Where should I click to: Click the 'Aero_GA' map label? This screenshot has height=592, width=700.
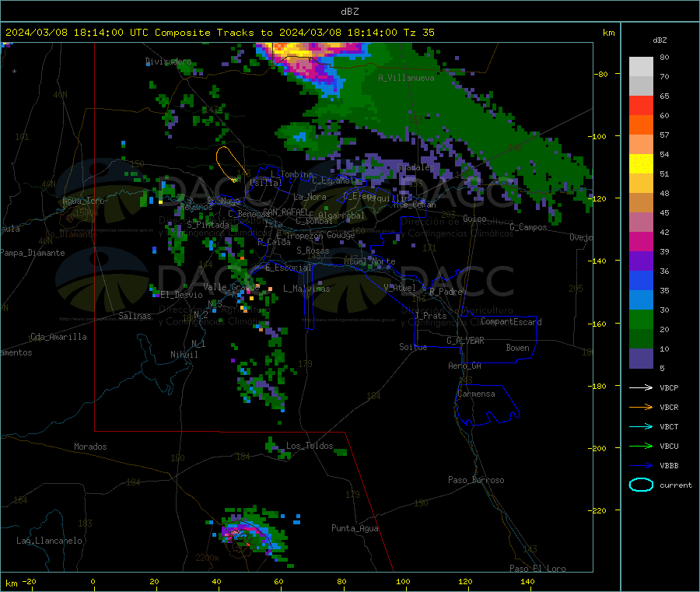click(464, 366)
